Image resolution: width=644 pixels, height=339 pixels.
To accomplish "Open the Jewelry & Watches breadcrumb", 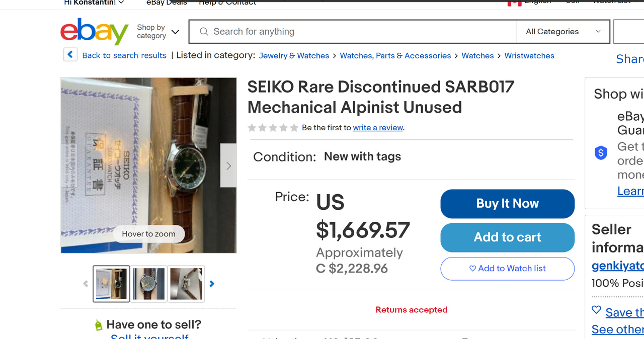I will pyautogui.click(x=294, y=56).
